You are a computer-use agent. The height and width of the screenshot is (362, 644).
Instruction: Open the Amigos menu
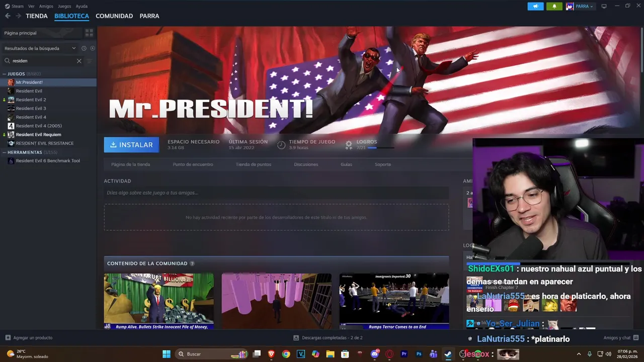(x=46, y=6)
